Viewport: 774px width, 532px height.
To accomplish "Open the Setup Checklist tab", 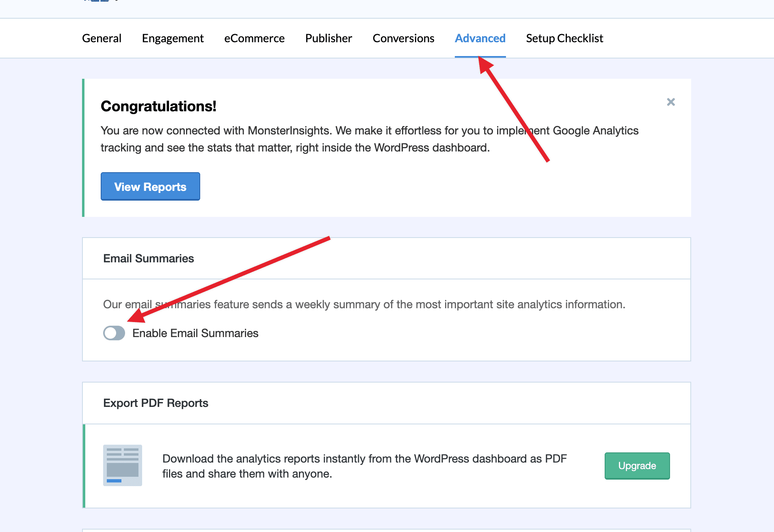I will click(564, 38).
